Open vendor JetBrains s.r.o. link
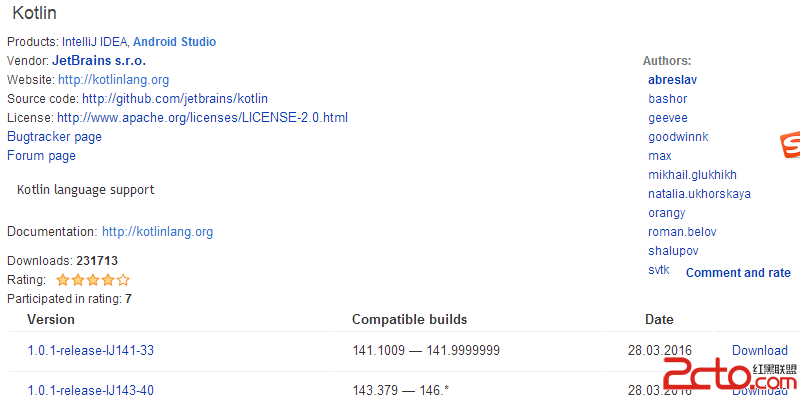The height and width of the screenshot is (400, 800). point(99,61)
